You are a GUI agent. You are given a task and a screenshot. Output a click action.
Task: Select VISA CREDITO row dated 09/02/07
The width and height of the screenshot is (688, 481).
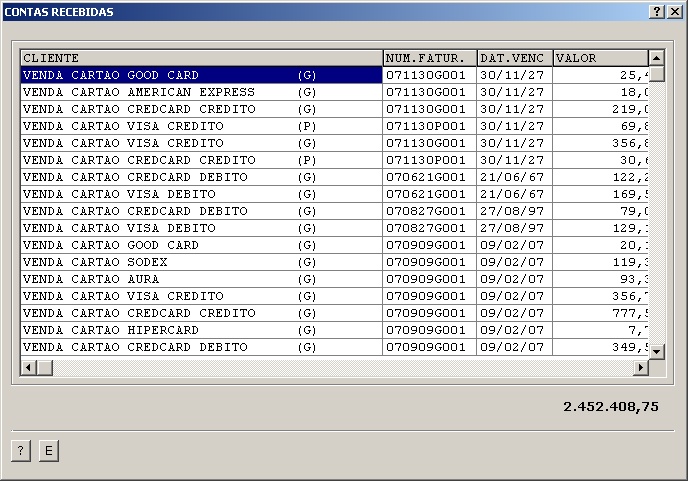coord(334,296)
